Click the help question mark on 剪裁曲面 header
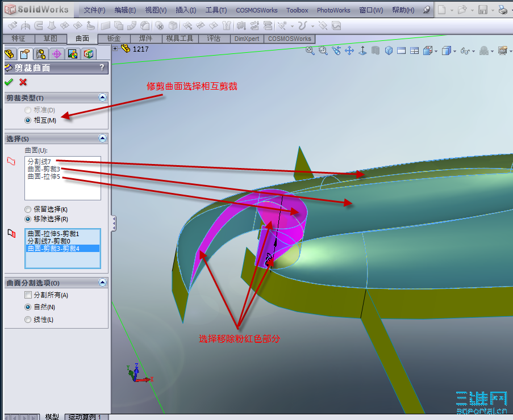Image resolution: width=513 pixels, height=420 pixels. pos(102,68)
